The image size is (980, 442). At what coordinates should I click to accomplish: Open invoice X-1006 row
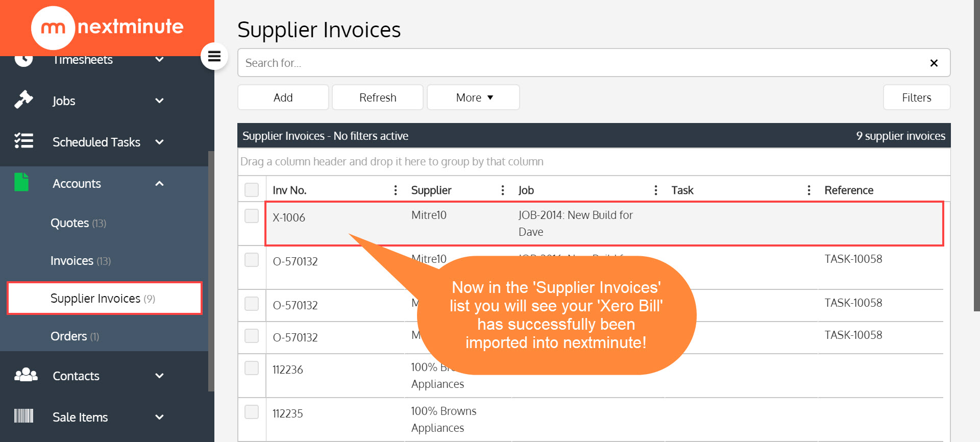(604, 224)
